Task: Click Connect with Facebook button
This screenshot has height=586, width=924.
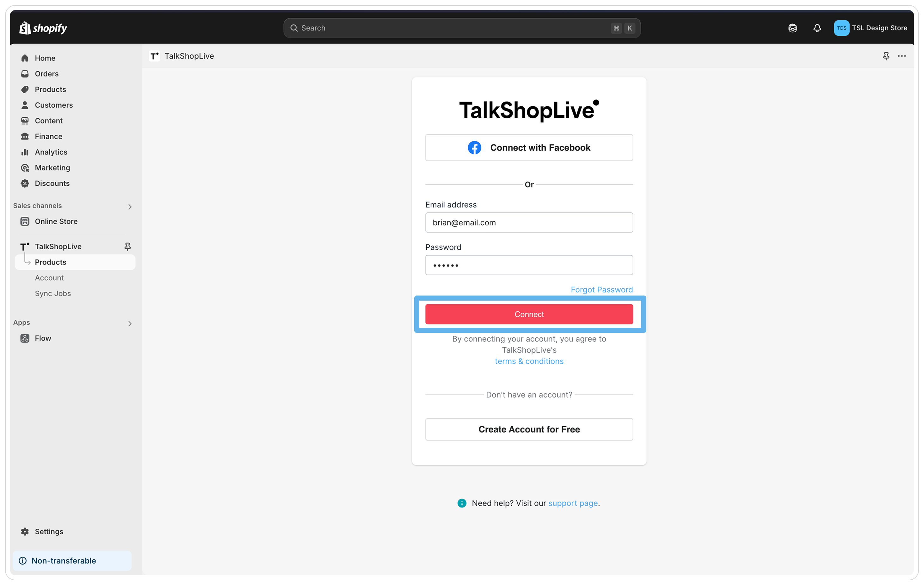Action: (x=529, y=147)
